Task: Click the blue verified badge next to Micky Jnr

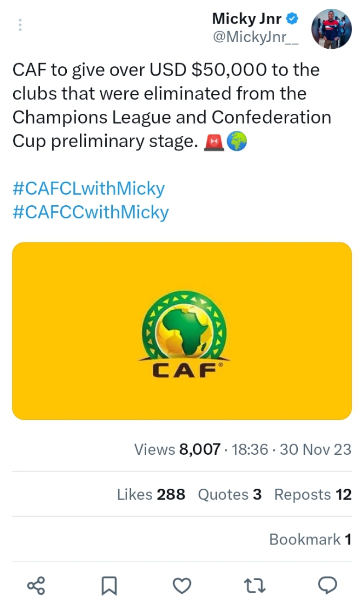Action: point(293,18)
